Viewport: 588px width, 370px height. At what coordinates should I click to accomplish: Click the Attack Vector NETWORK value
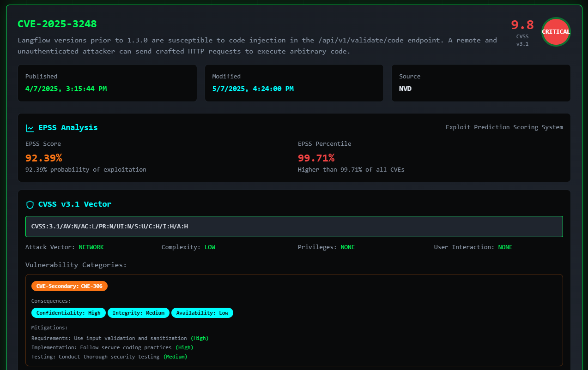(91, 247)
